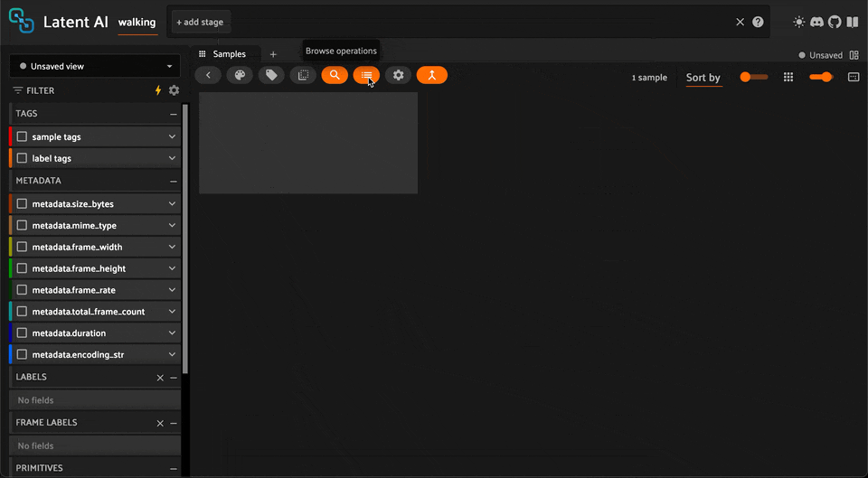Image resolution: width=868 pixels, height=478 pixels.
Task: Expand the sample tags chevron
Action: coord(172,136)
